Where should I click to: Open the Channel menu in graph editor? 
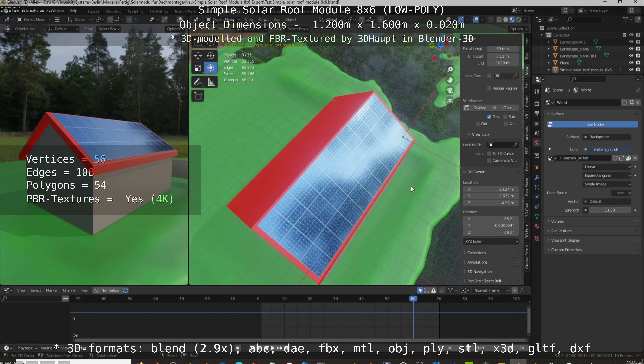[x=69, y=290]
